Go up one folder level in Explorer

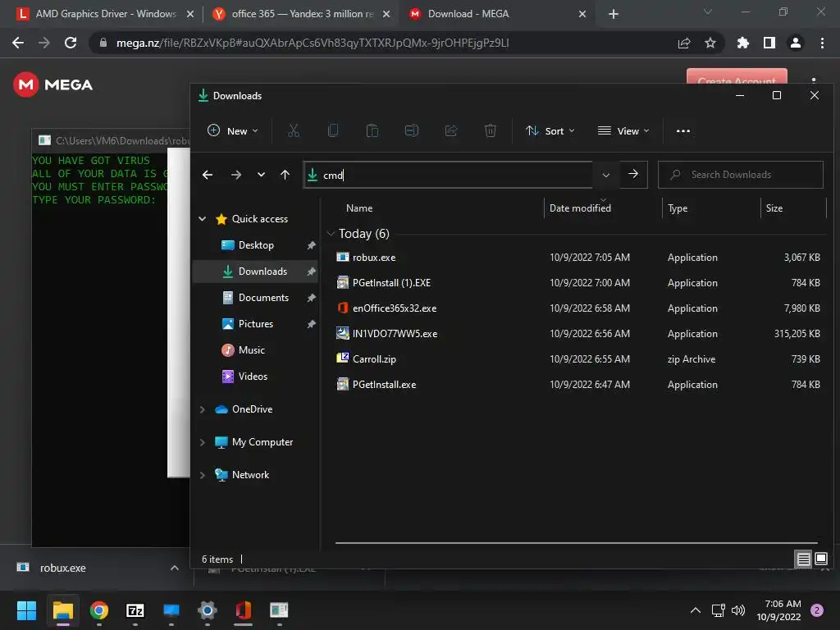coord(285,175)
